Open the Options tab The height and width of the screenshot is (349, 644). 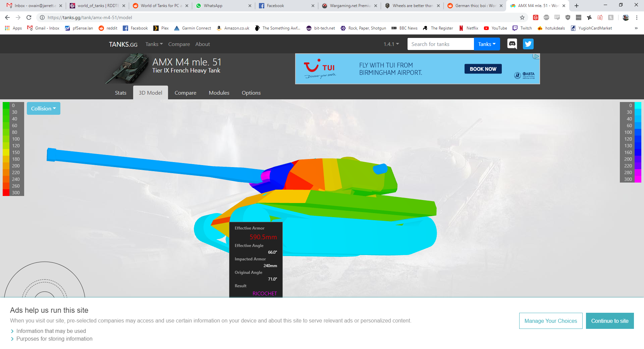[x=251, y=93]
